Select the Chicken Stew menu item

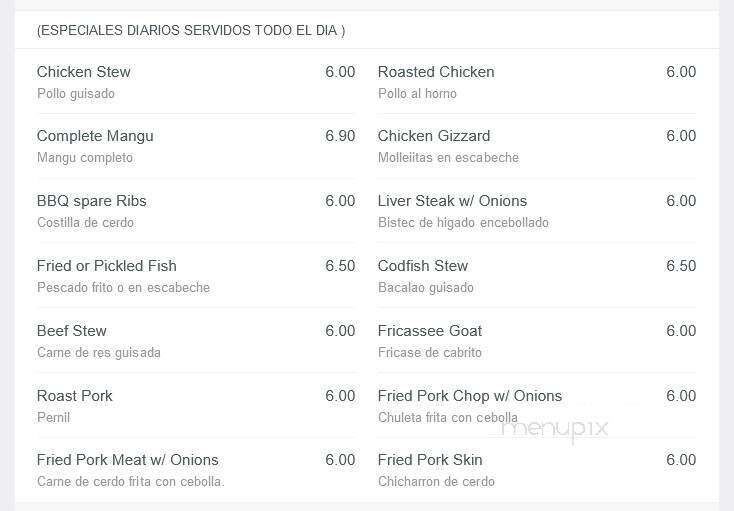pos(84,72)
